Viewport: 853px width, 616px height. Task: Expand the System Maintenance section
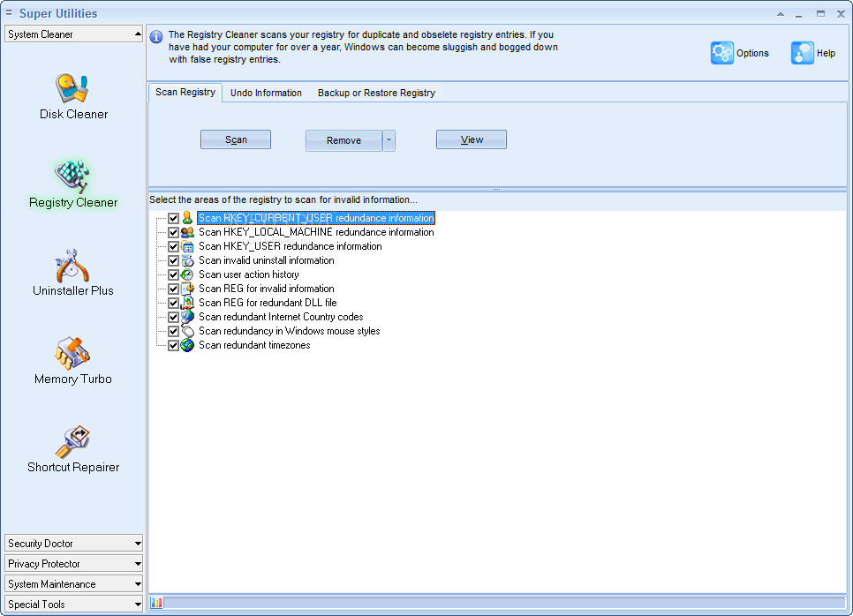point(73,584)
